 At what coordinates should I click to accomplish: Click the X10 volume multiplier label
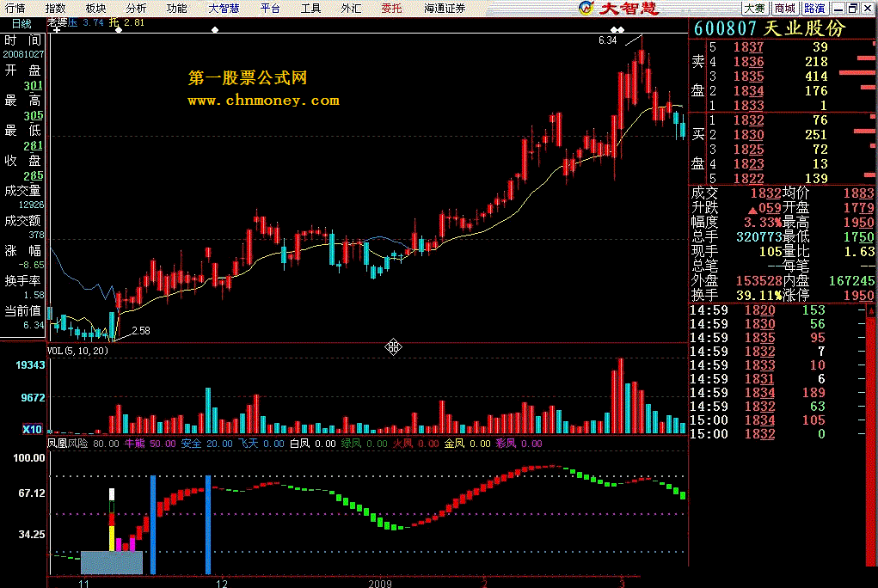(x=32, y=429)
